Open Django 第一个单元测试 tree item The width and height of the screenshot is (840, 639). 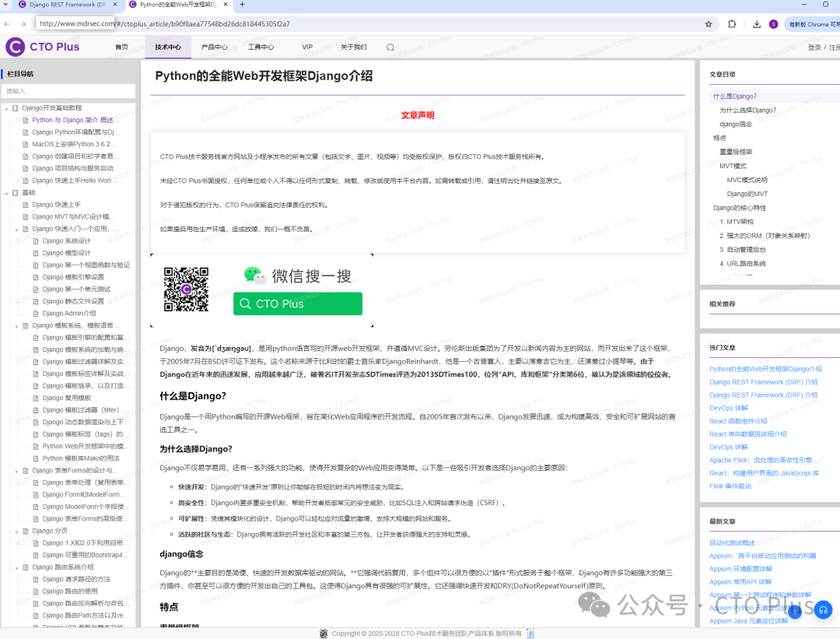(x=76, y=290)
